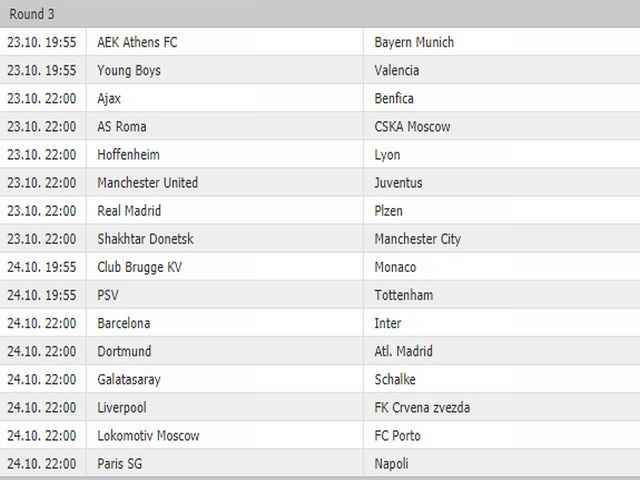
Task: Click the Round 3 header
Action: click(x=320, y=13)
